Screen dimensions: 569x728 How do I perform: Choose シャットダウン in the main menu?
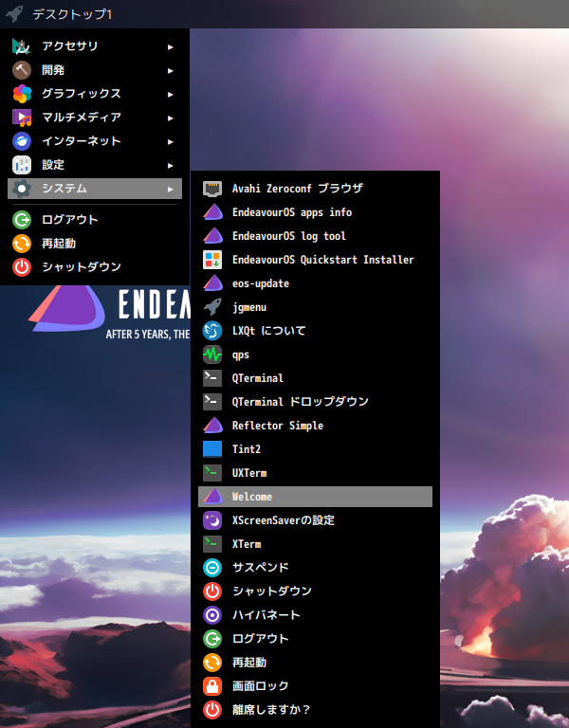click(95, 267)
